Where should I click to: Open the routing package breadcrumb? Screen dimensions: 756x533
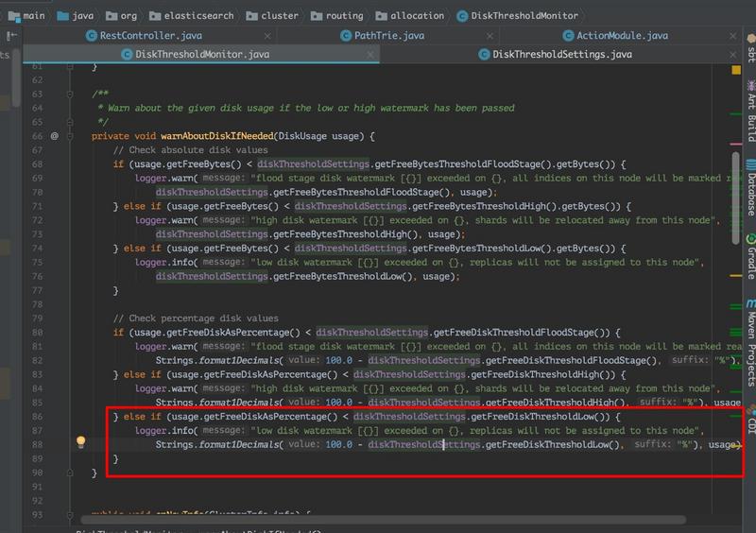[x=337, y=16]
